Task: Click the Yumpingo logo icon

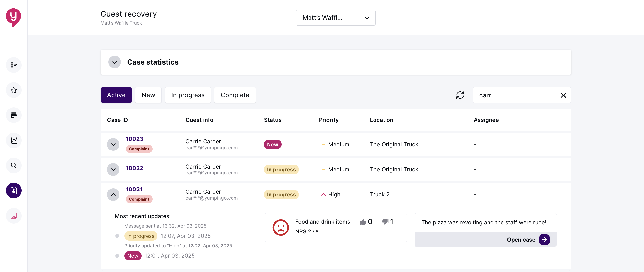Action: pyautogui.click(x=13, y=17)
